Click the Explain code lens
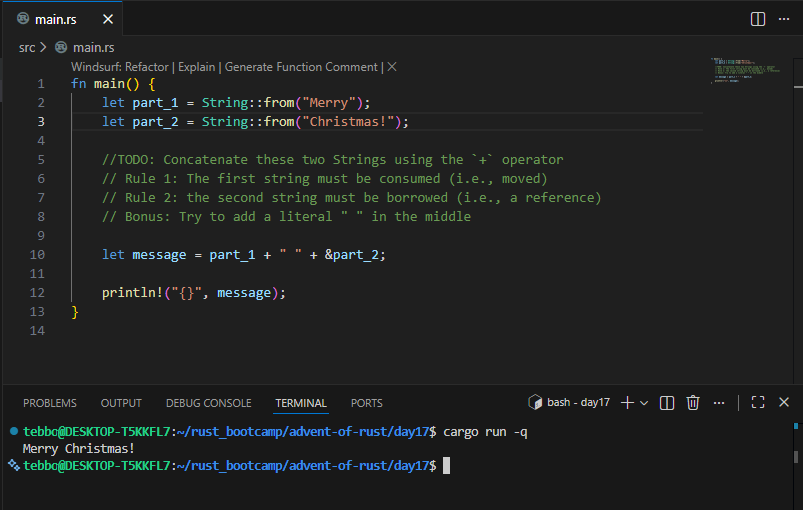 coord(197,67)
